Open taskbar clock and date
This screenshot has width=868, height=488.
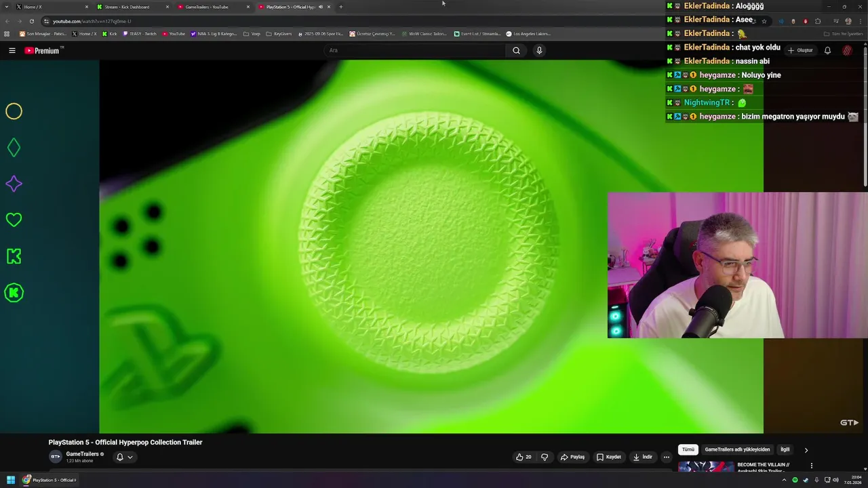[852, 480]
